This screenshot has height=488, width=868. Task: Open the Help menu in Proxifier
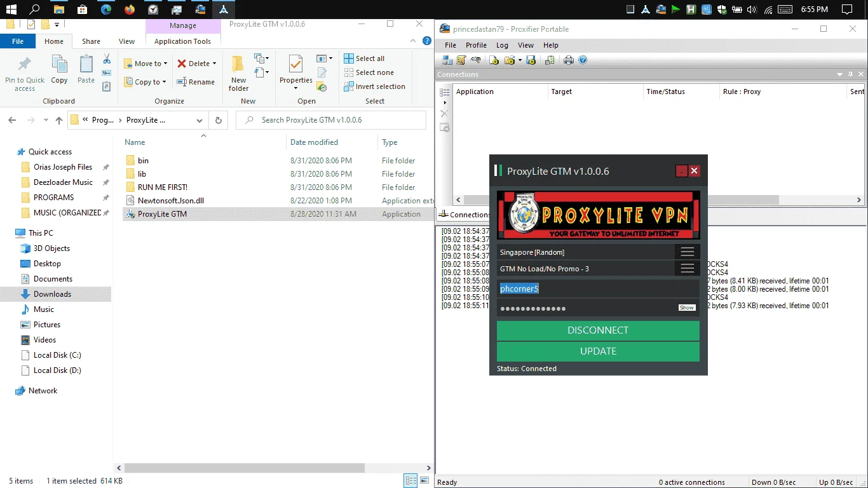[551, 45]
